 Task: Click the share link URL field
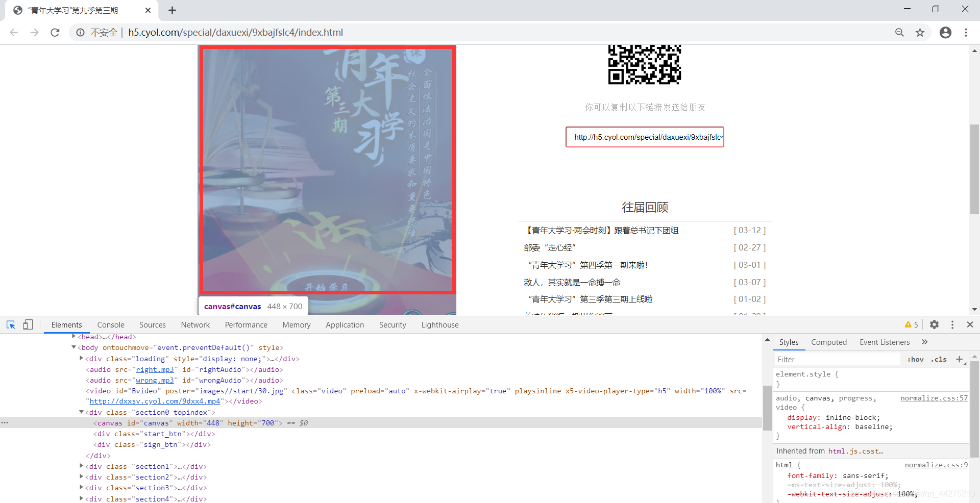click(x=645, y=137)
